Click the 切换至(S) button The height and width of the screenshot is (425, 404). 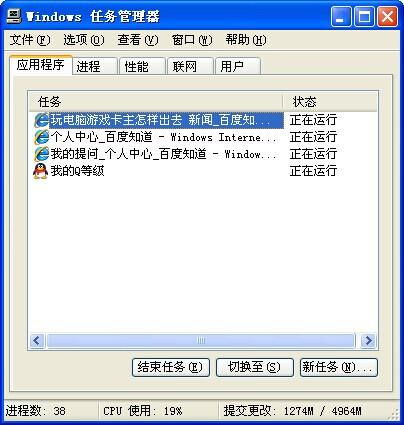tap(255, 367)
